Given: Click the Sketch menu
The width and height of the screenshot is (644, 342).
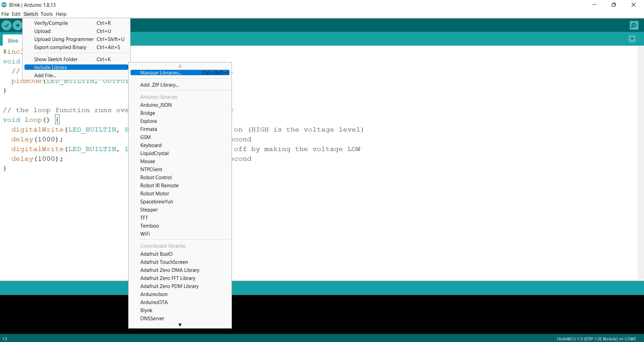Looking at the screenshot, I should pos(31,14).
